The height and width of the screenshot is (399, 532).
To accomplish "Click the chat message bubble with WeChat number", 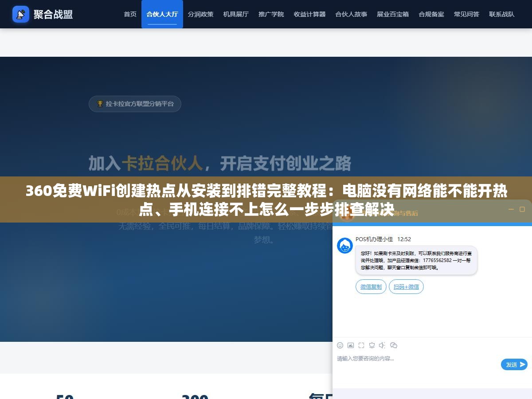I will [416, 260].
